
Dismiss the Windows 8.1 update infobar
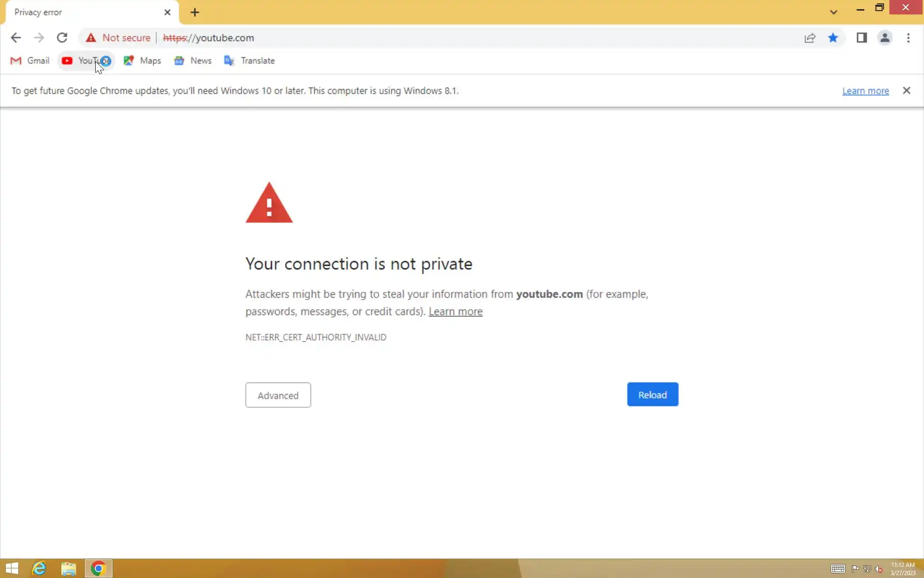click(906, 91)
